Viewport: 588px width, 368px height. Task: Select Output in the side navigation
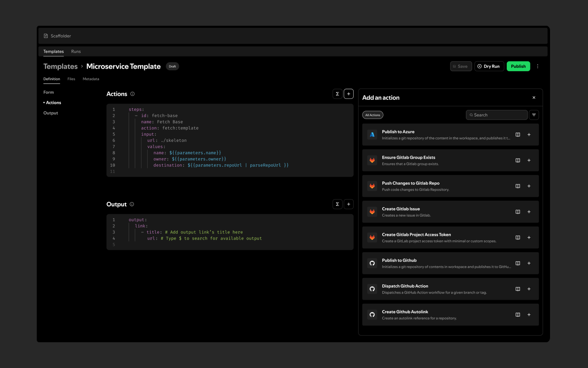(51, 113)
